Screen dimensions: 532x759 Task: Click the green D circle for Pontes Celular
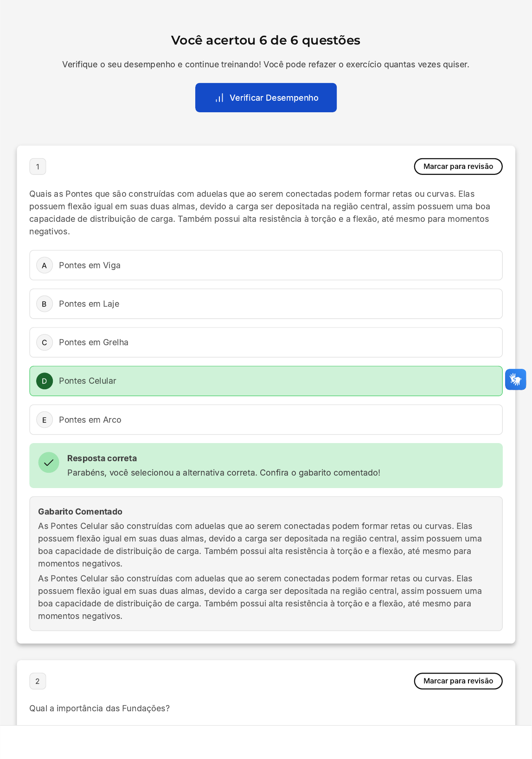pyautogui.click(x=45, y=381)
